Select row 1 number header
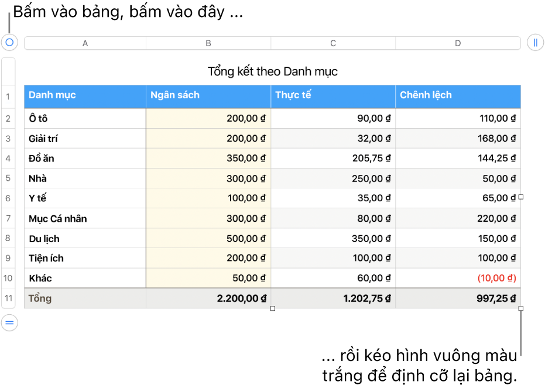The width and height of the screenshot is (545, 392). (x=8, y=97)
